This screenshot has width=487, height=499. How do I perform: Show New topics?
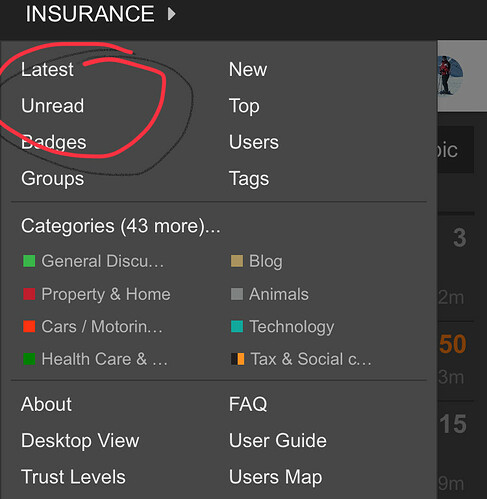coord(248,69)
